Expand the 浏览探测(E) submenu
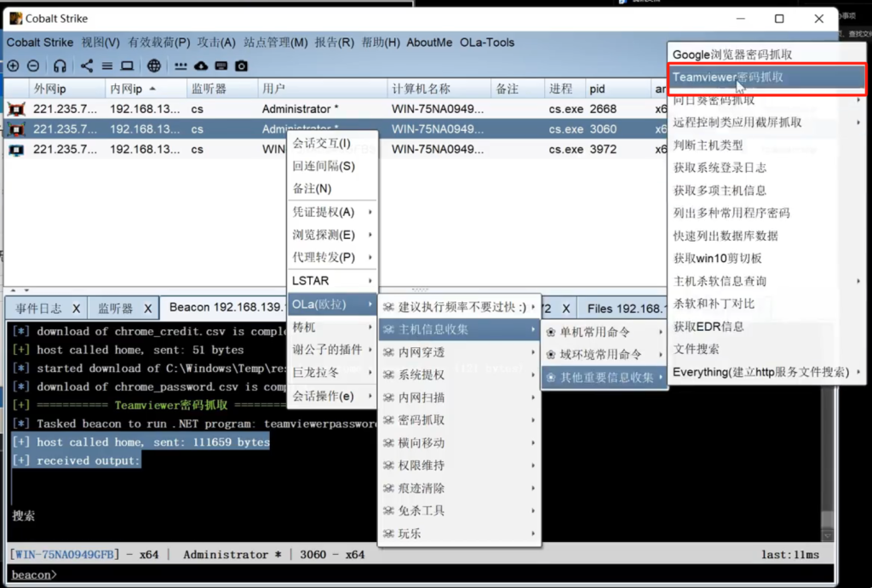Screen dimensions: 872x588 (332, 235)
